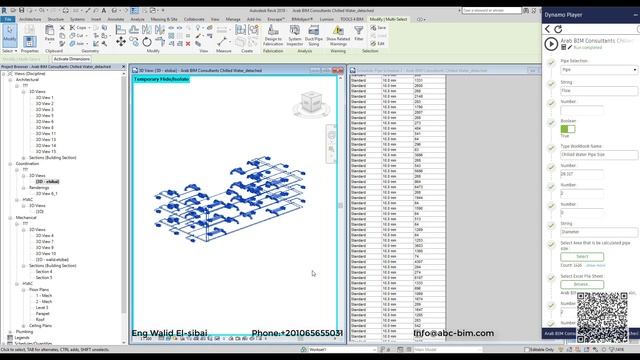Click Save icon in quick access toolbar
The width and height of the screenshot is (640, 360).
pos(22,11)
